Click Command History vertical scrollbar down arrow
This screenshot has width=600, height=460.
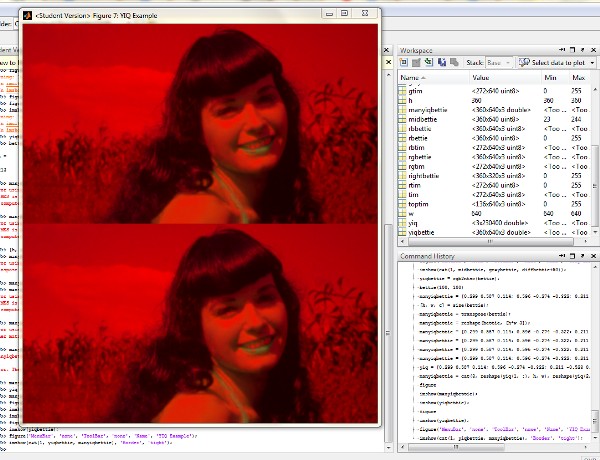595,437
